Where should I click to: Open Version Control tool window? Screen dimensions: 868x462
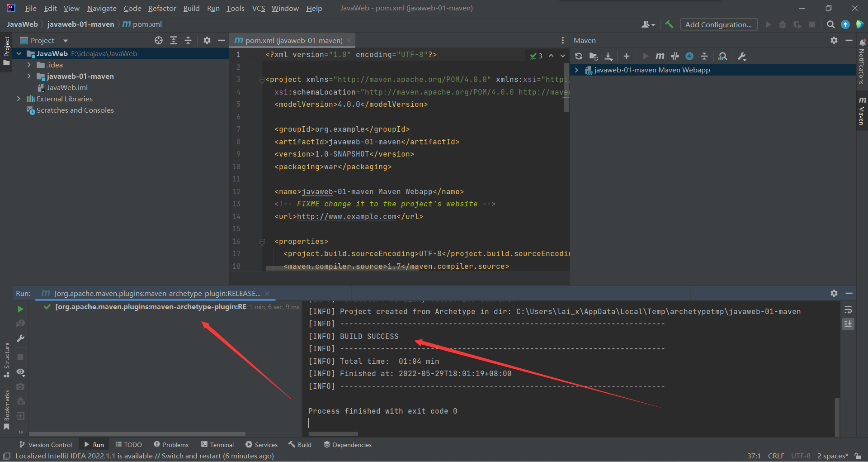coord(46,444)
